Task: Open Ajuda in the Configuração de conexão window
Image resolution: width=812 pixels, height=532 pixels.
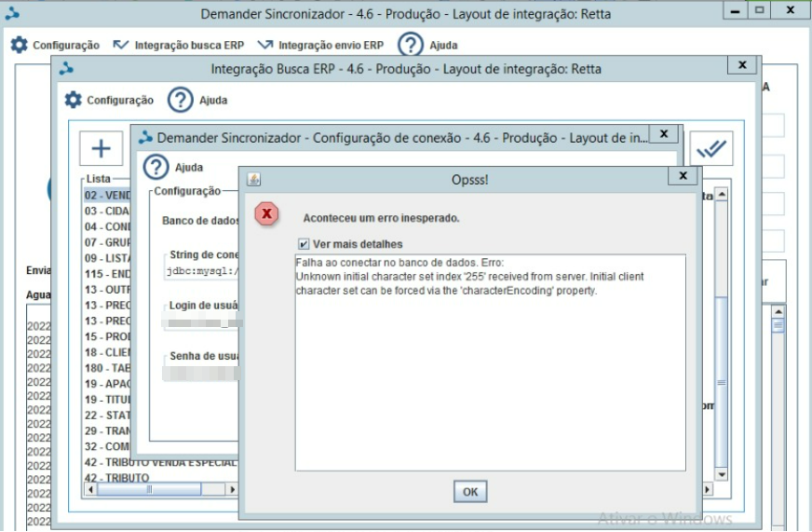Action: (188, 168)
